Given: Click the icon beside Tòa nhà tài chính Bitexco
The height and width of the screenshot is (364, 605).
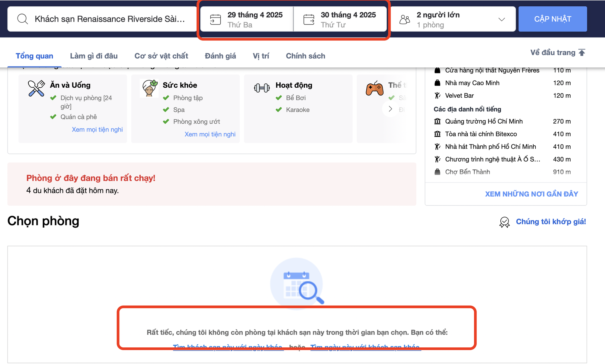Looking at the screenshot, I should pyautogui.click(x=437, y=134).
